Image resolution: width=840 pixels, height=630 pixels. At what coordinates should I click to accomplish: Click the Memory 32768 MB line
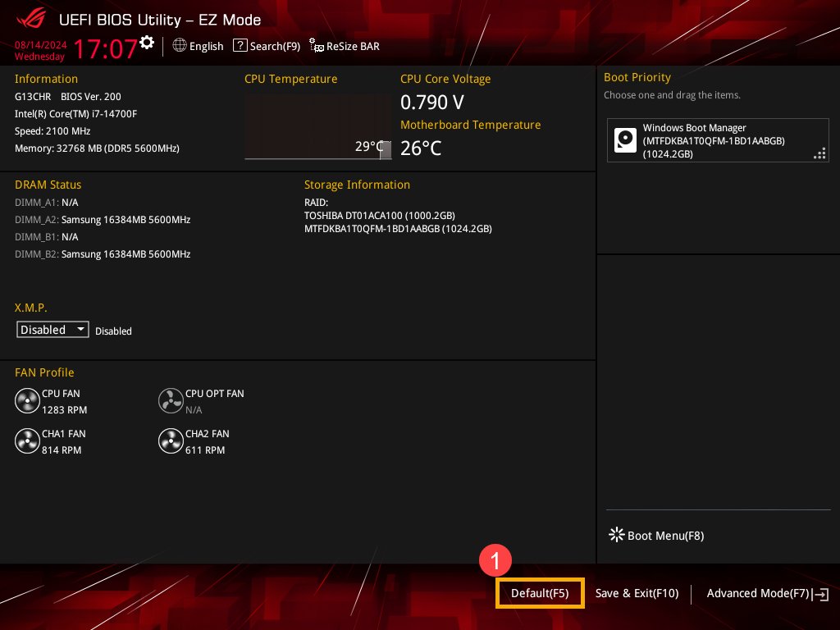point(97,148)
